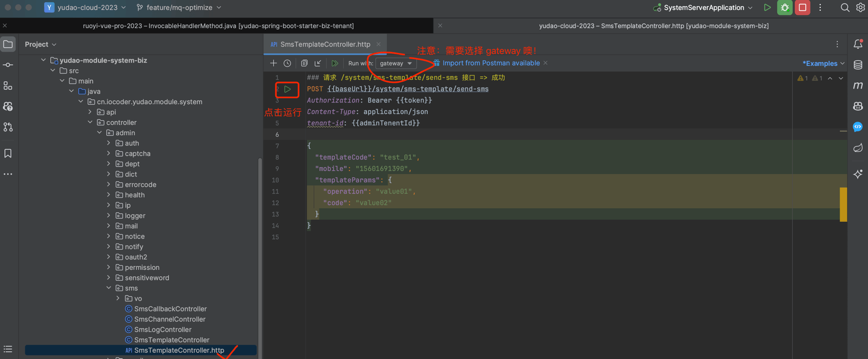Select the ruoyi-vue-pro-2023 window tab
868x359 pixels.
point(218,25)
